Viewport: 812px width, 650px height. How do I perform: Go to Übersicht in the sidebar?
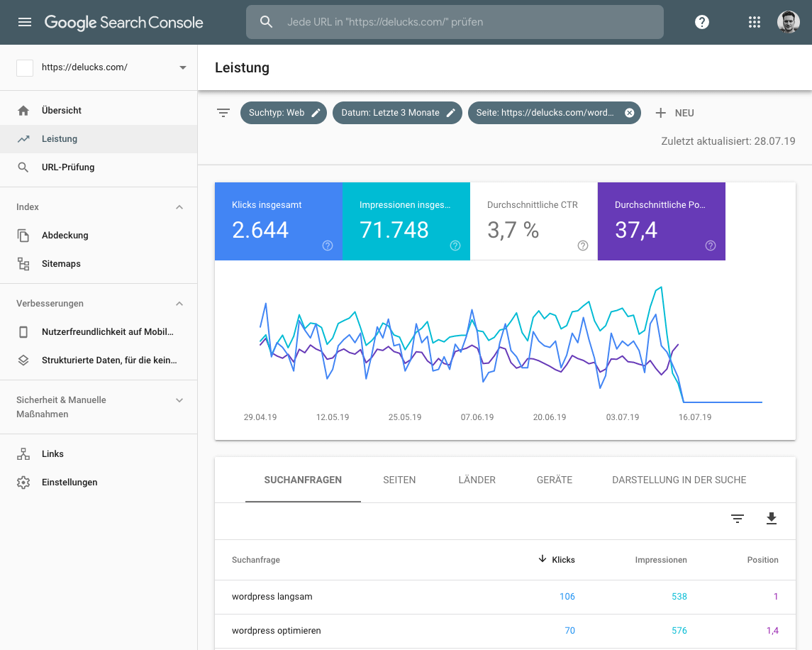click(x=99, y=111)
